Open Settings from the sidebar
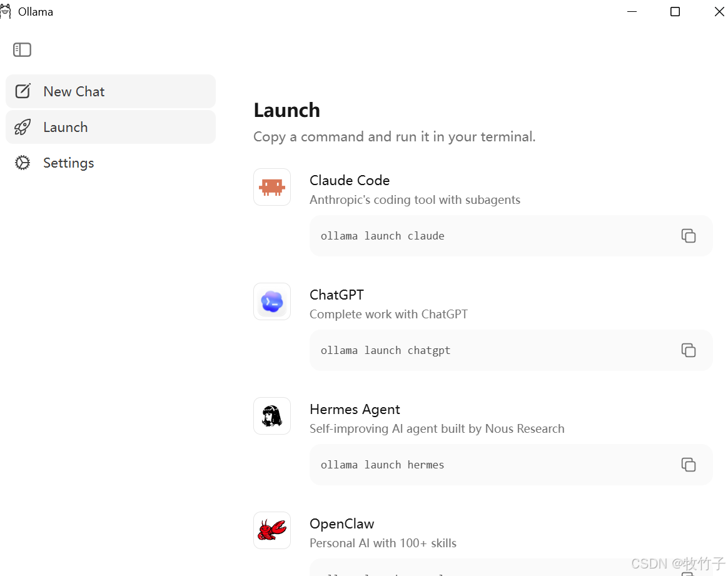The width and height of the screenshot is (728, 576). coord(111,163)
